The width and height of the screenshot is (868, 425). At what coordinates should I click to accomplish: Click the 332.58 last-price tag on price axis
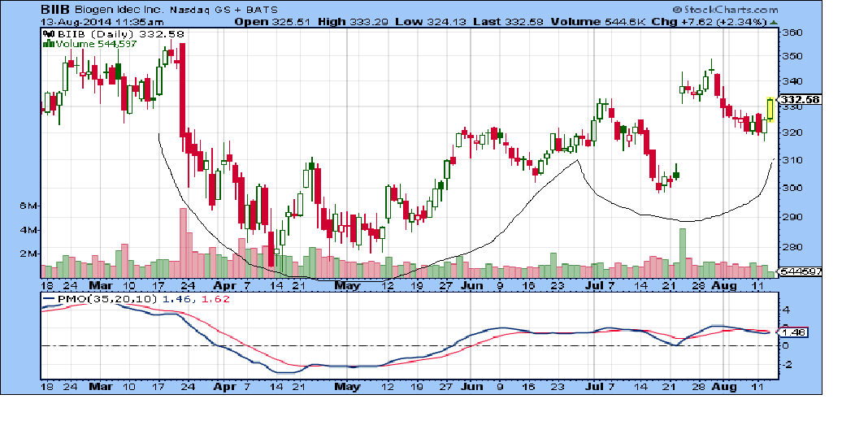point(800,100)
